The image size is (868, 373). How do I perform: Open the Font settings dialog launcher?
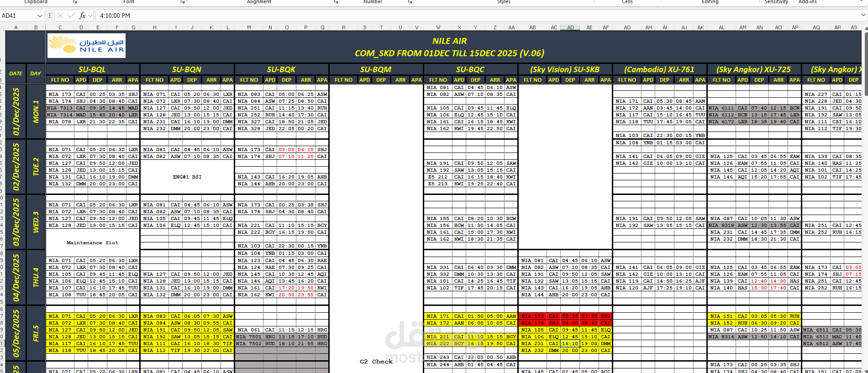coord(183,2)
